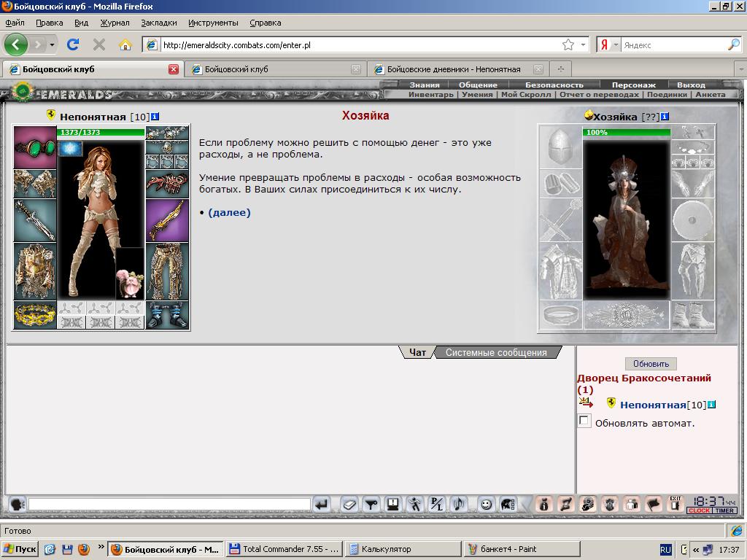Switch to the Чат tab

point(417,352)
